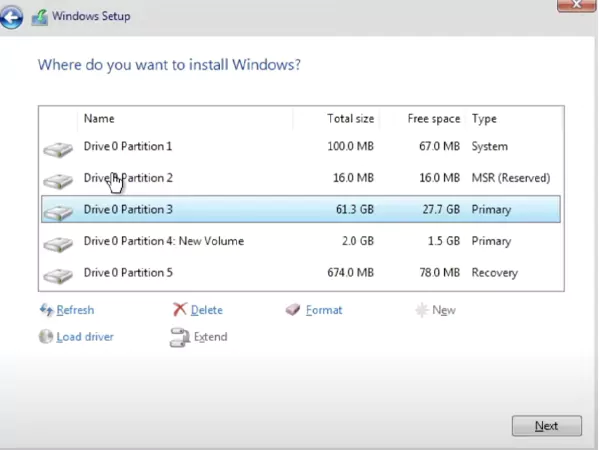Select Drive 0 Partition 5 row

coord(301,272)
